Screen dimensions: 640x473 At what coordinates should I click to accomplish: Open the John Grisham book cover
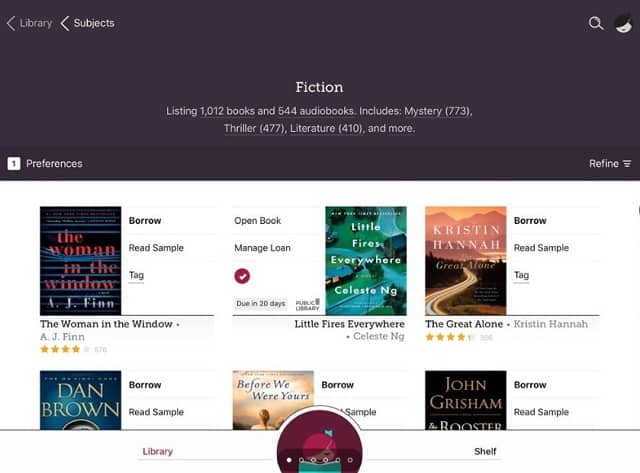point(465,400)
